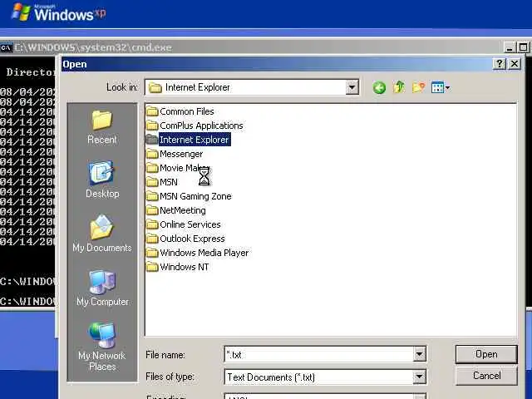
Task: Click the Outlook Express folder name
Action: (x=192, y=239)
